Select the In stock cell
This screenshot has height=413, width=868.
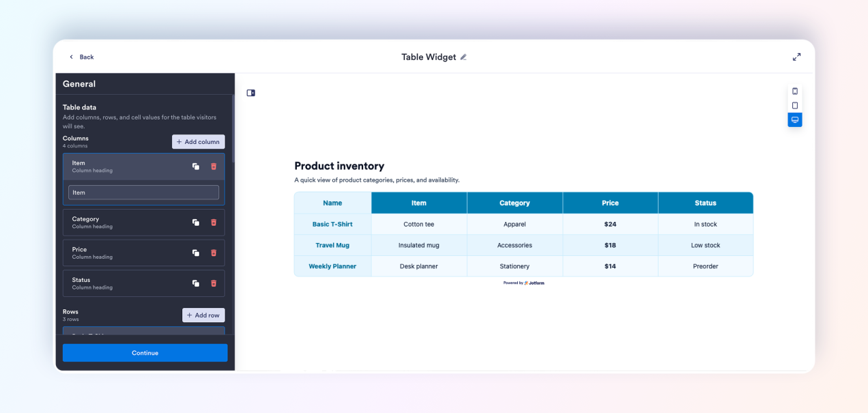tap(706, 224)
